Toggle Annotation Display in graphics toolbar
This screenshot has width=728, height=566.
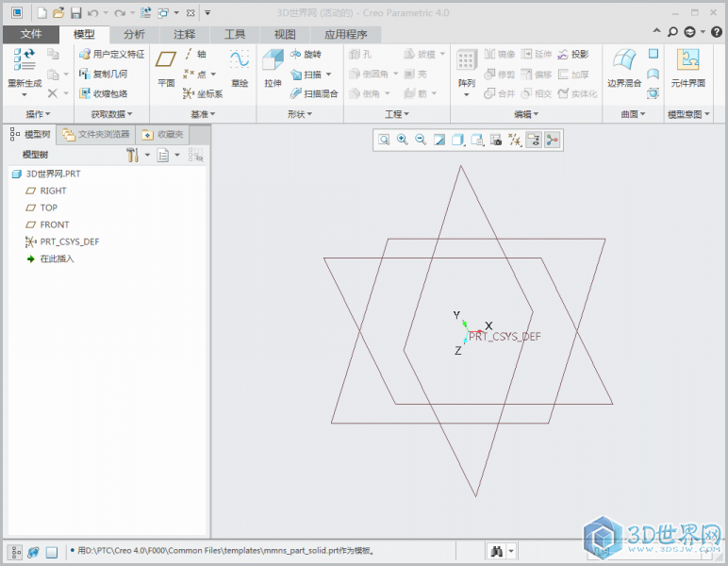coord(534,140)
